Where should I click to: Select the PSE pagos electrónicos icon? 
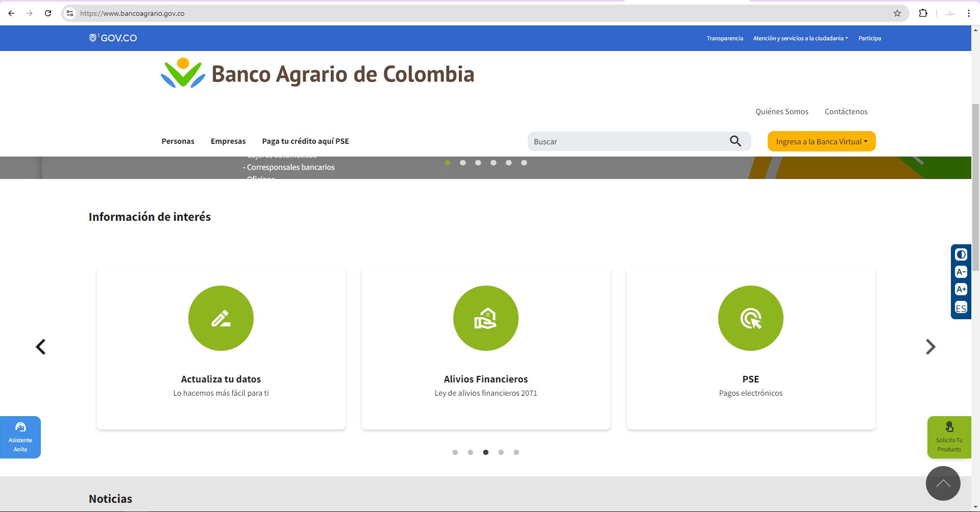click(750, 318)
